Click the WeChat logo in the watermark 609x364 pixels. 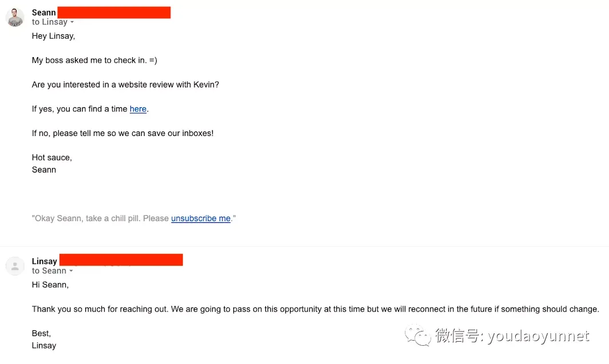click(418, 335)
